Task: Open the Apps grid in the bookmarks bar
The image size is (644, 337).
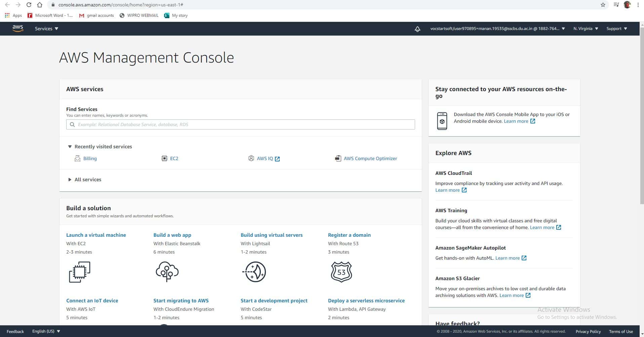Action: point(13,15)
